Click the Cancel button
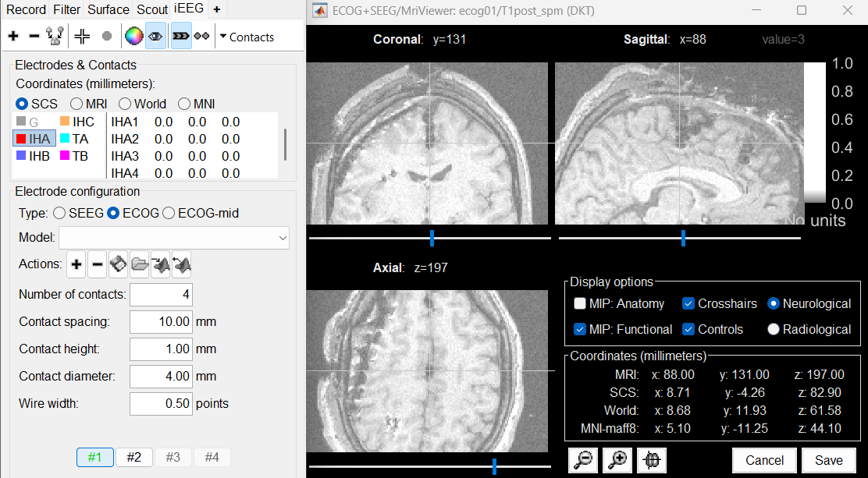868x478 pixels. pyautogui.click(x=764, y=460)
